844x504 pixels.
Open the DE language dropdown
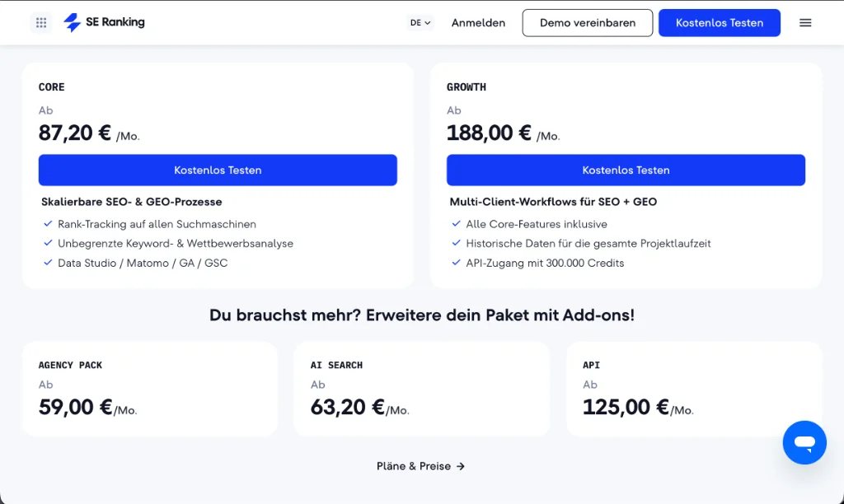click(x=420, y=22)
